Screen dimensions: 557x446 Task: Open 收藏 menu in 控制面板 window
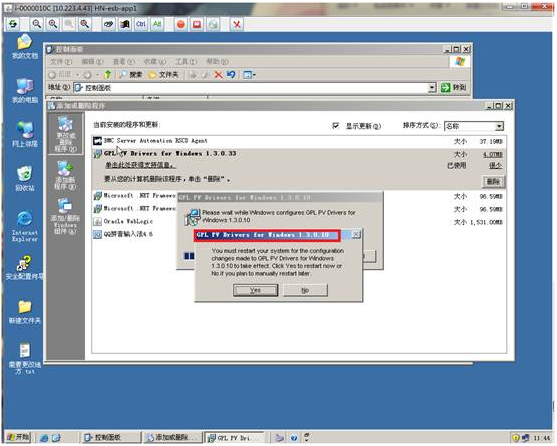(x=155, y=62)
